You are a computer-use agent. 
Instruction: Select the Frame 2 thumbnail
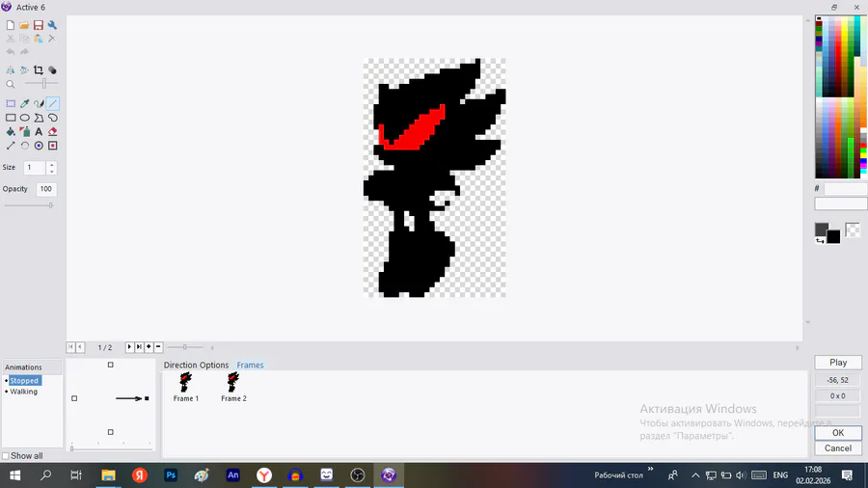[233, 387]
